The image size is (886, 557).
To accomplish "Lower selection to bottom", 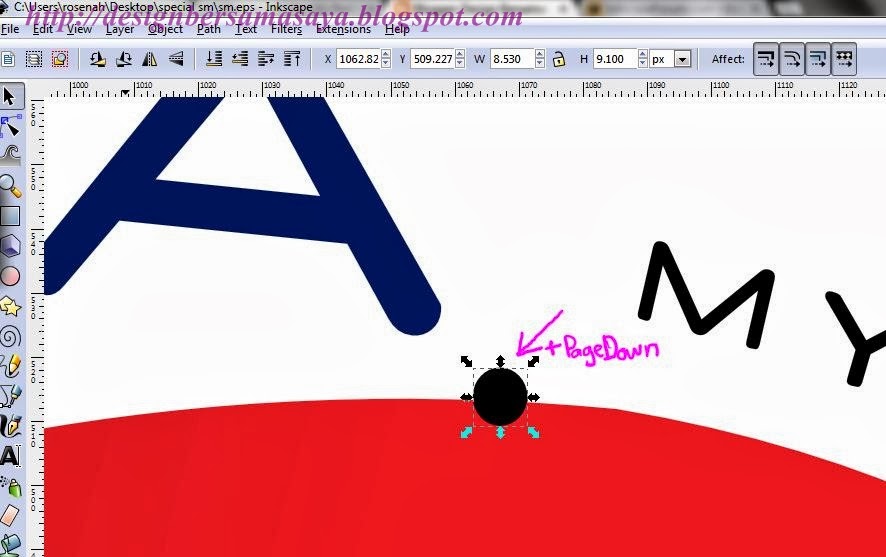I will click(214, 59).
